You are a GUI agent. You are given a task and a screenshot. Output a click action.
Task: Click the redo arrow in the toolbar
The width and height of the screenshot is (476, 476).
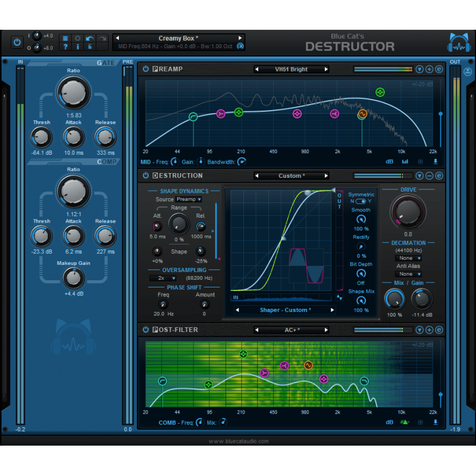[102, 38]
